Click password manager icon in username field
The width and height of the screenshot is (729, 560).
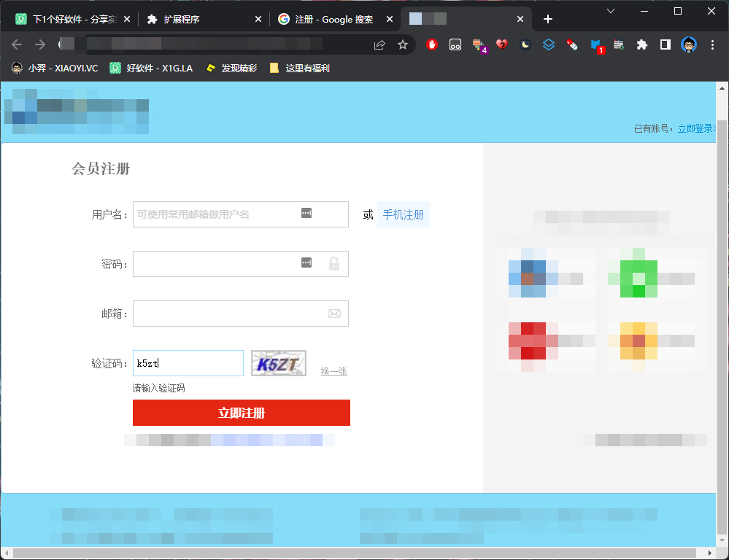coord(306,213)
